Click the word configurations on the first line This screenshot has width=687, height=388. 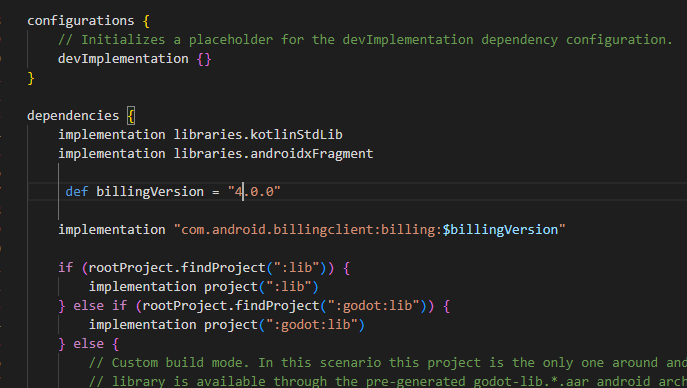(x=81, y=21)
